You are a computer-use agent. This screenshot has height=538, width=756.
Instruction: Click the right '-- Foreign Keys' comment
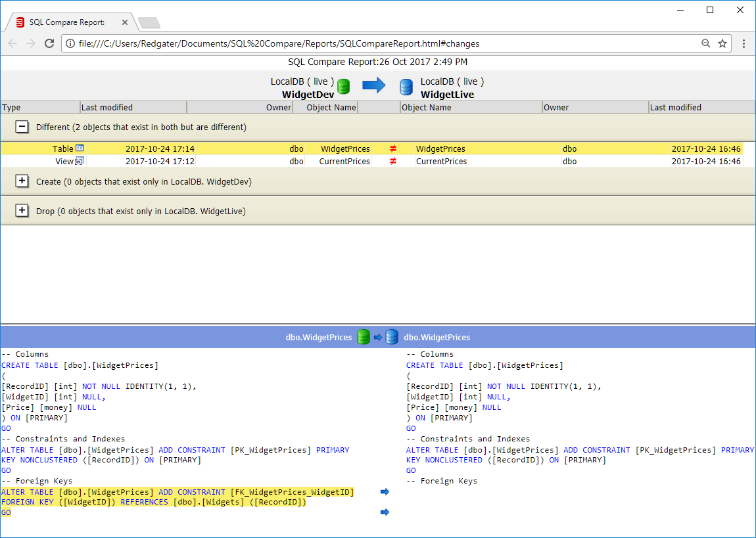(442, 481)
